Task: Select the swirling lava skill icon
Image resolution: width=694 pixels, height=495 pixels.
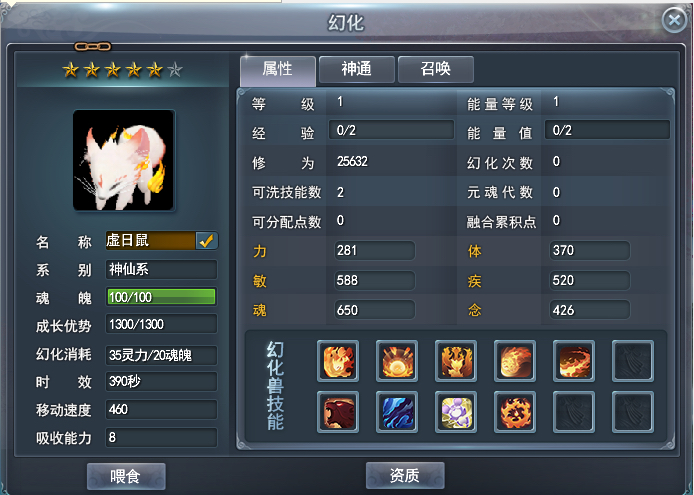Action: [574, 361]
